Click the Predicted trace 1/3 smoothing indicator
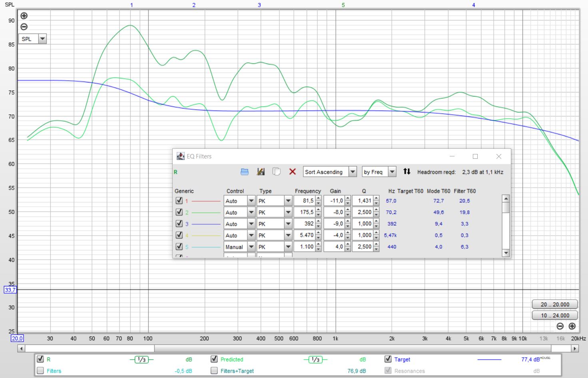Image resolution: width=588 pixels, height=378 pixels. (315, 360)
